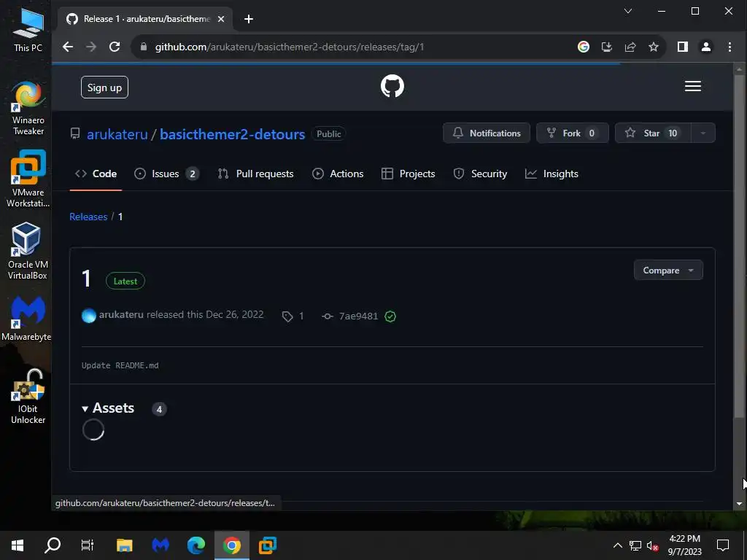Open taskbar Search
This screenshot has height=560, width=747.
pyautogui.click(x=53, y=545)
